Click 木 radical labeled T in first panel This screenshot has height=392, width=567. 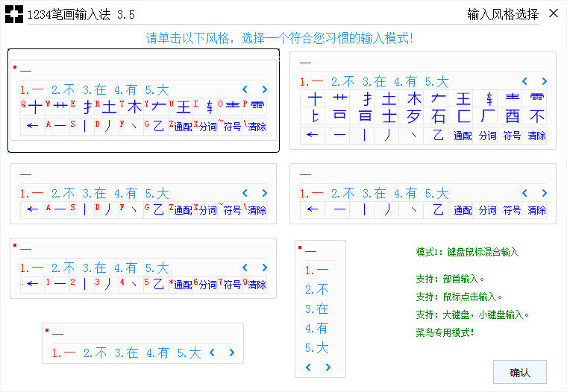click(x=134, y=107)
